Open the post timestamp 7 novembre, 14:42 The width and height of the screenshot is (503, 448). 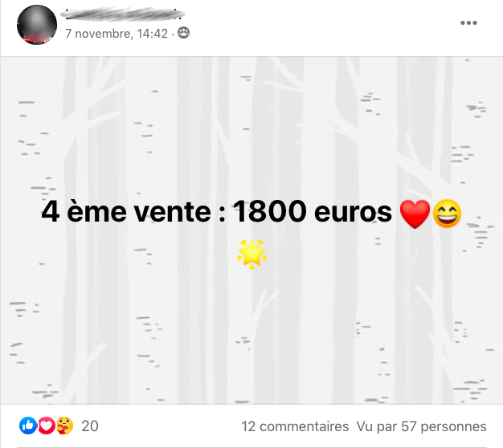coord(117,34)
